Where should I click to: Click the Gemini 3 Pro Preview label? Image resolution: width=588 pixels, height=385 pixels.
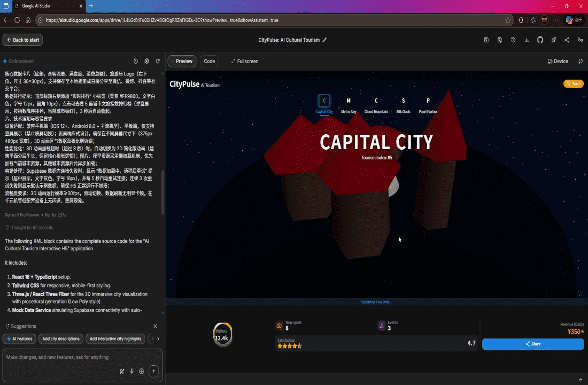pyautogui.click(x=22, y=215)
